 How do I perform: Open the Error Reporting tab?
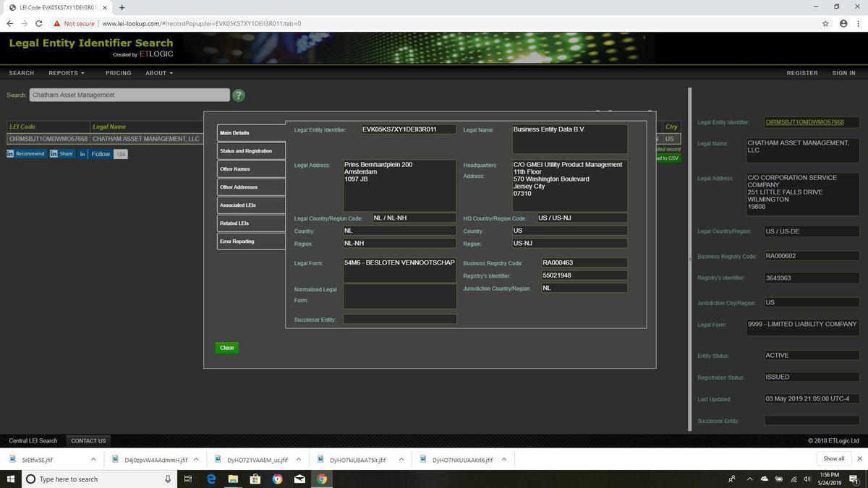click(251, 241)
